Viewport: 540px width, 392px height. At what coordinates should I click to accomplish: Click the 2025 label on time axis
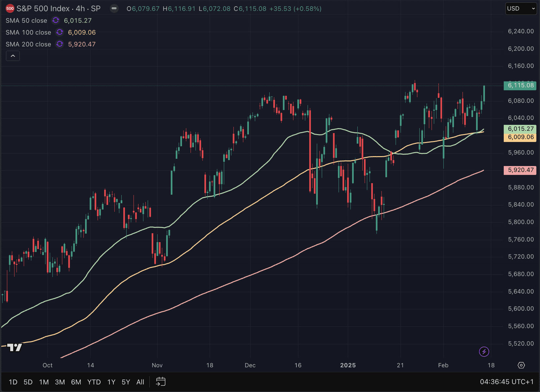click(x=348, y=365)
